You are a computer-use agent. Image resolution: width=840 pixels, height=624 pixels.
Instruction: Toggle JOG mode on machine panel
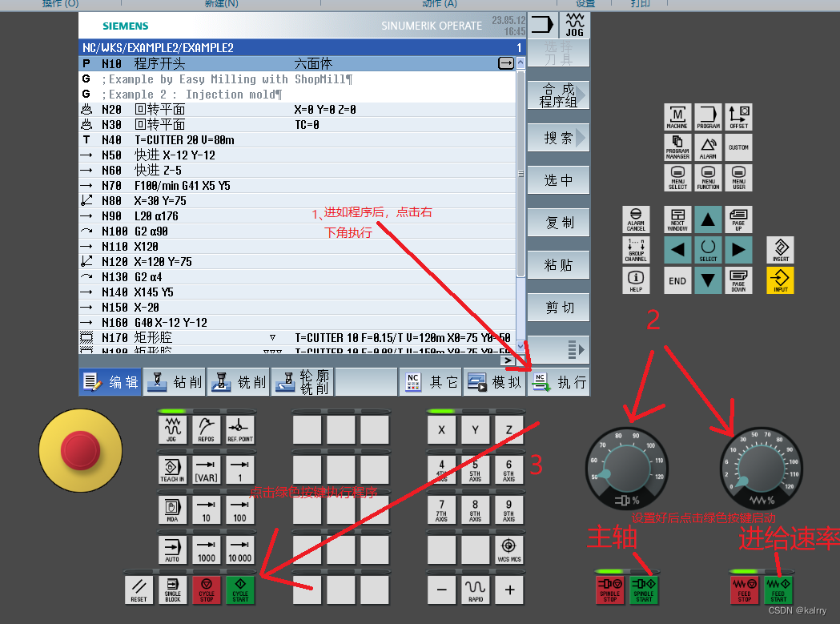click(172, 429)
